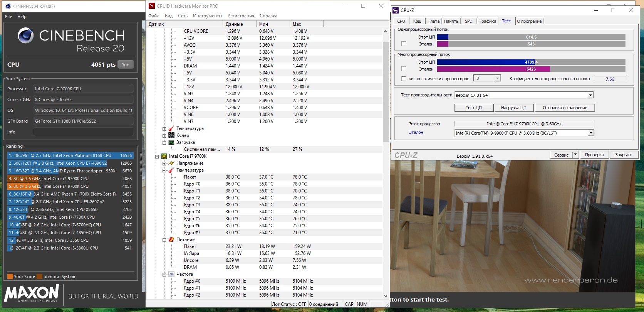The width and height of the screenshot is (644, 312).
Task: Click the voltage icon beside Напряжение
Action: point(171,163)
